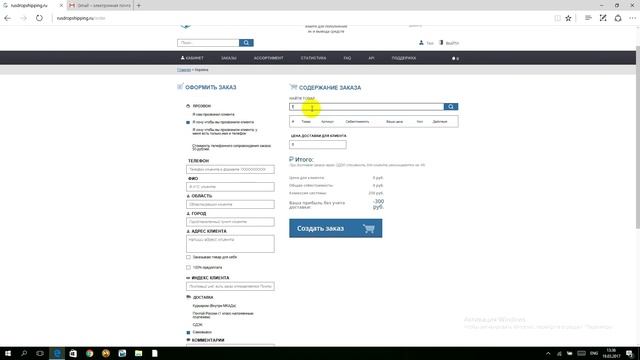Click the notification counter in dark navbar

click(x=456, y=58)
